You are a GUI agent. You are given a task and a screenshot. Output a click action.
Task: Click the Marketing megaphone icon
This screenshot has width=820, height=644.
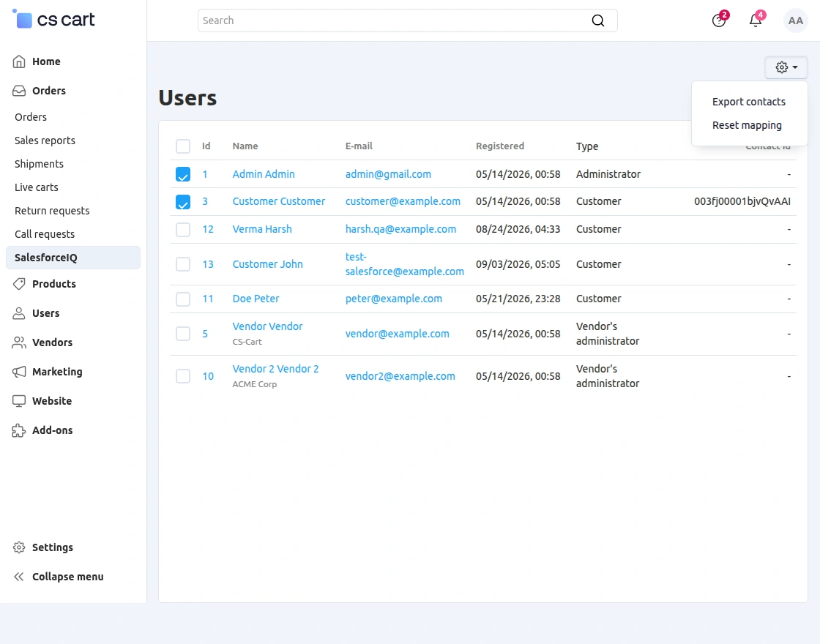(x=19, y=372)
